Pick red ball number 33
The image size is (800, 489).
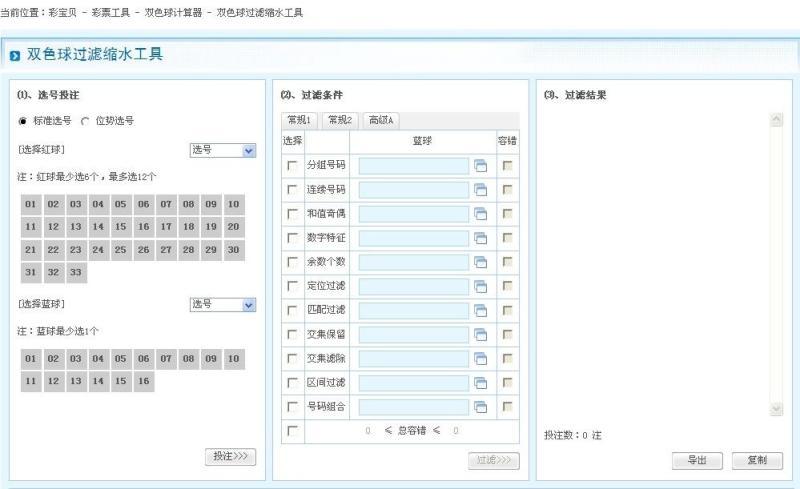coord(75,272)
